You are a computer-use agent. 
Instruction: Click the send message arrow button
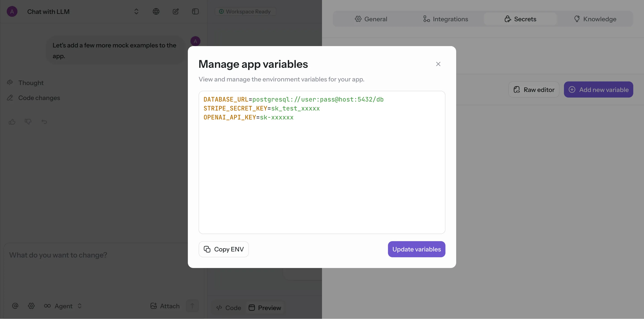click(192, 306)
